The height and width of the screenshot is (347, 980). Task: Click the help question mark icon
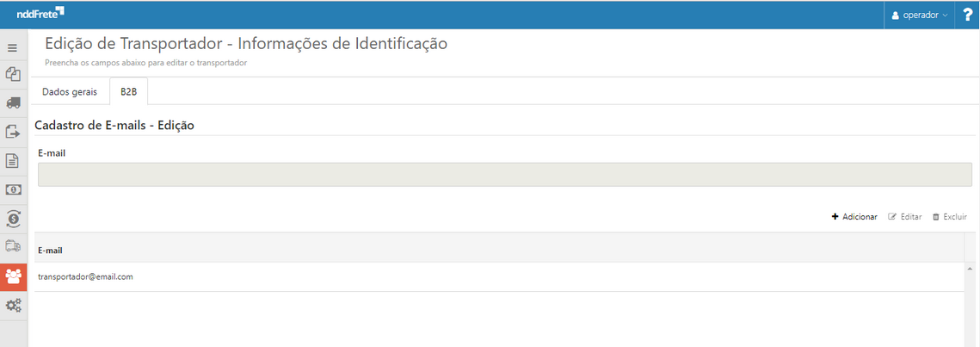point(967,15)
